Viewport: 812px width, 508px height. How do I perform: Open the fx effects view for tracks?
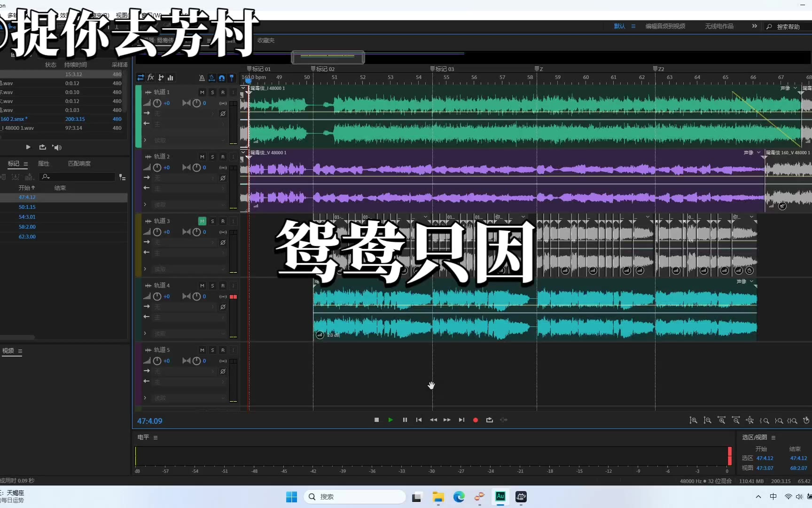[x=151, y=78]
